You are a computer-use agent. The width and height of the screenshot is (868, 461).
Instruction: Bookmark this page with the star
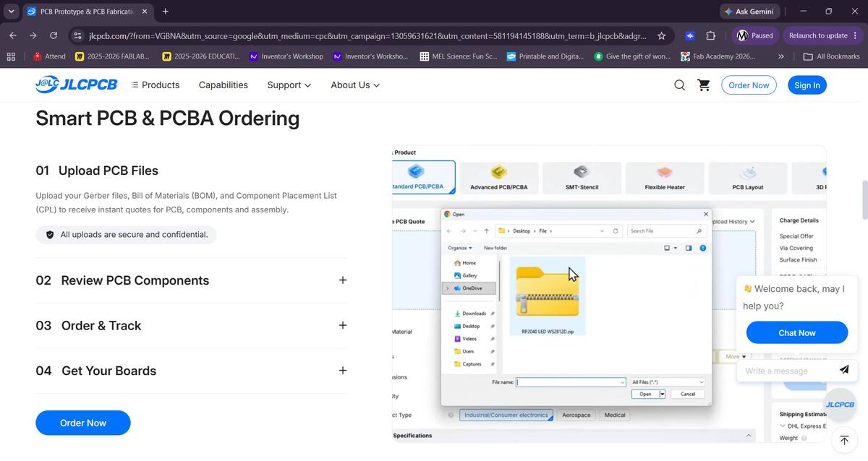coord(661,35)
